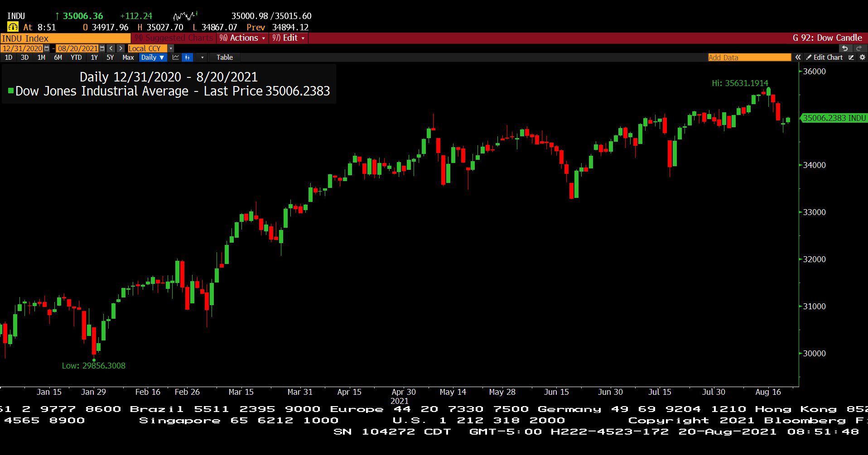Switch to line chart type icon

tap(176, 57)
